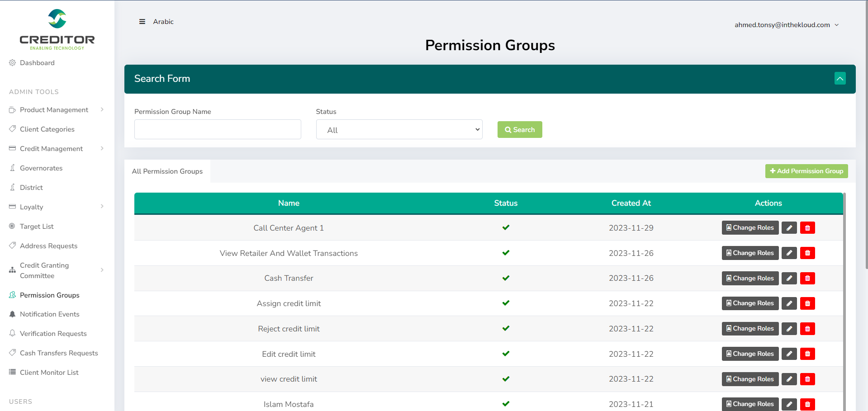Click the Permission Group Name field
The width and height of the screenshot is (868, 411).
[x=218, y=130]
